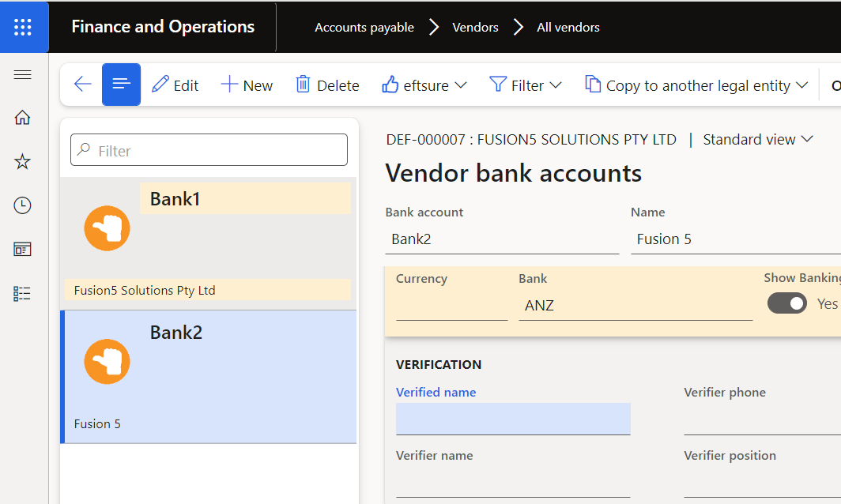The width and height of the screenshot is (841, 504).
Task: Click the empty Currency field
Action: [451, 306]
